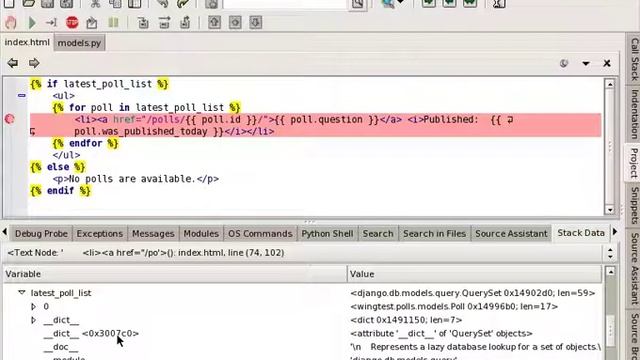640x360 pixels.
Task: Close the index.html editor with the X icon
Action: point(607,63)
